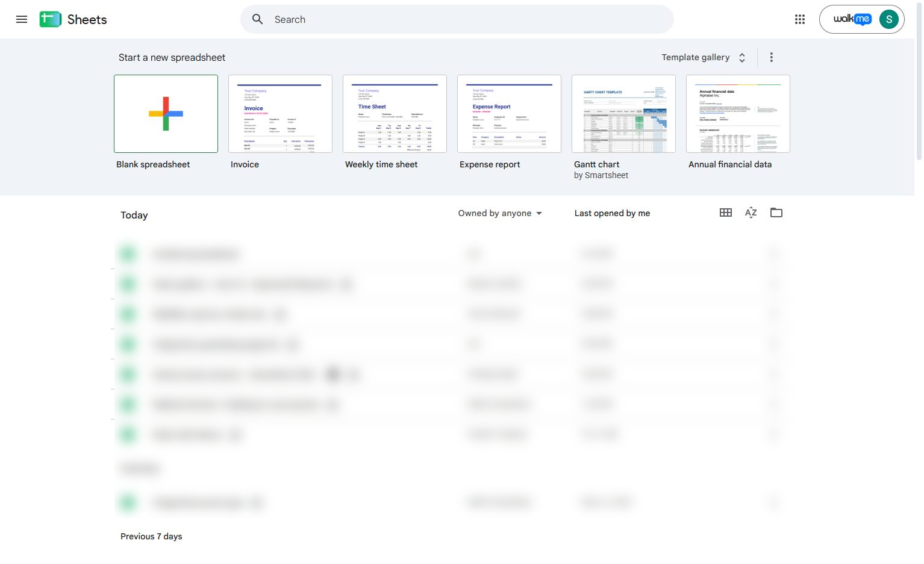Click into the Search field
Image resolution: width=924 pixels, height=564 pixels.
(457, 19)
